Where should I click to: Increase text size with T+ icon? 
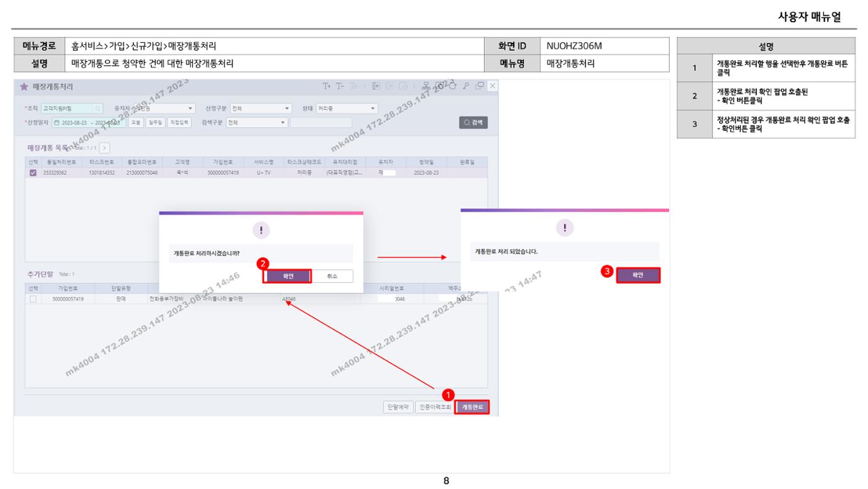click(328, 87)
